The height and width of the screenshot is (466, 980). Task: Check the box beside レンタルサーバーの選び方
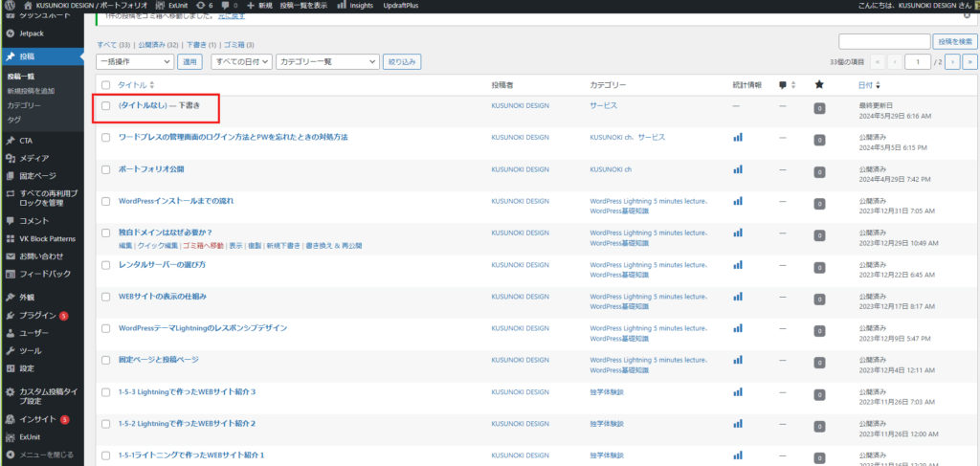[106, 264]
